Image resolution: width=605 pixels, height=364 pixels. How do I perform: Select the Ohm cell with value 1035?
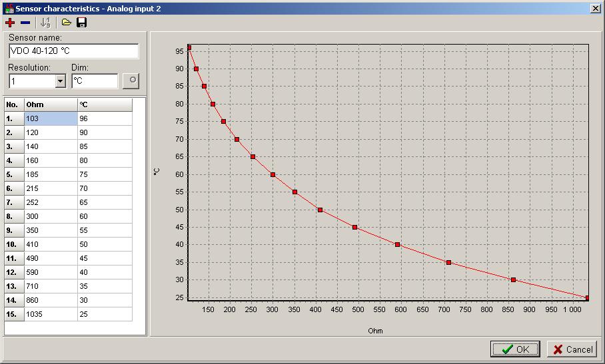(51, 314)
